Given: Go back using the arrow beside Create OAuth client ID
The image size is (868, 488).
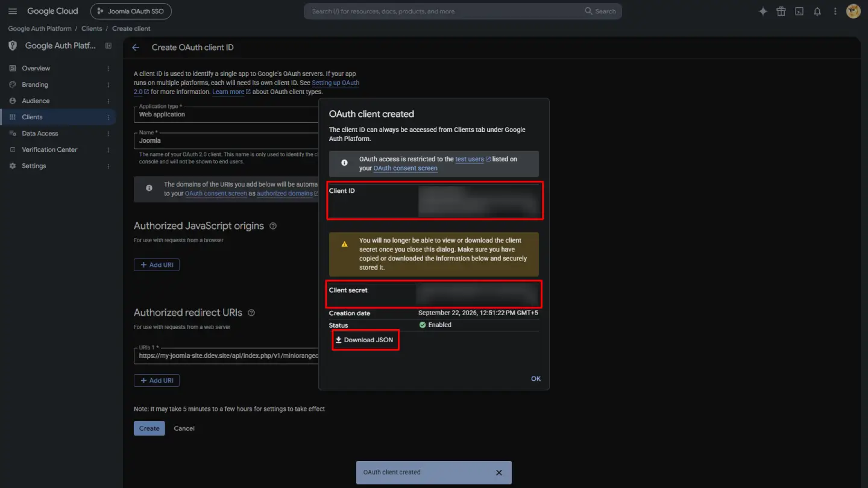Looking at the screenshot, I should point(136,48).
